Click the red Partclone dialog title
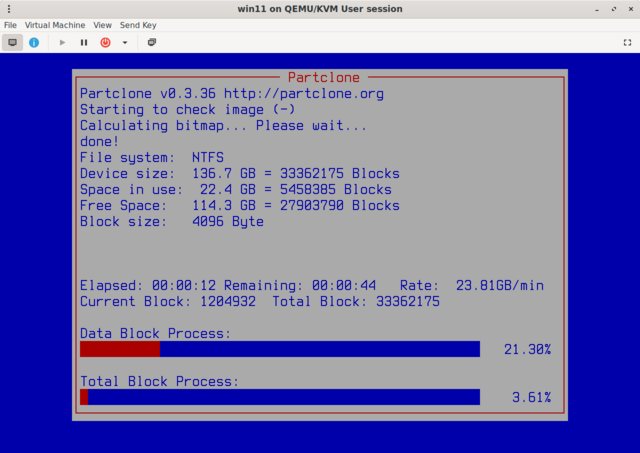This screenshot has height=453, width=640. pyautogui.click(x=323, y=77)
